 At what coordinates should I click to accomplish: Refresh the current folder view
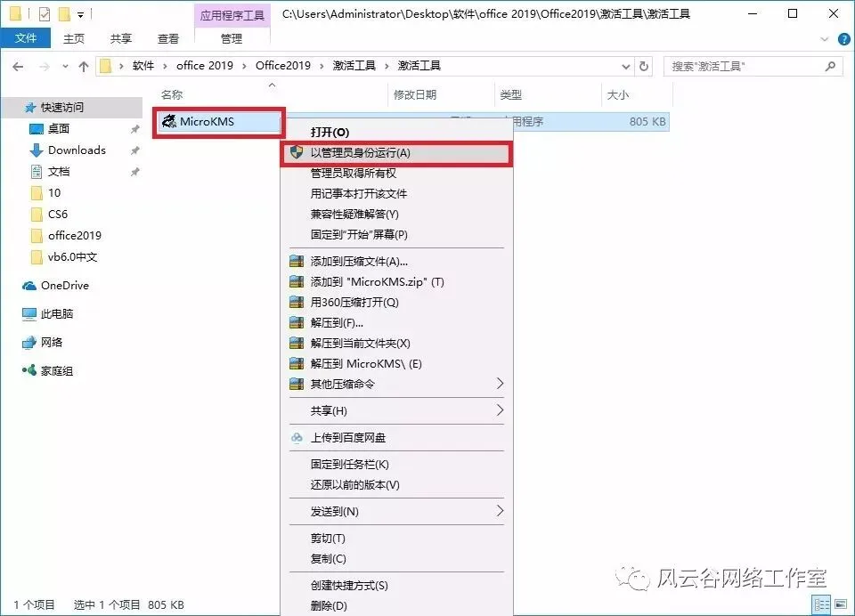(644, 66)
